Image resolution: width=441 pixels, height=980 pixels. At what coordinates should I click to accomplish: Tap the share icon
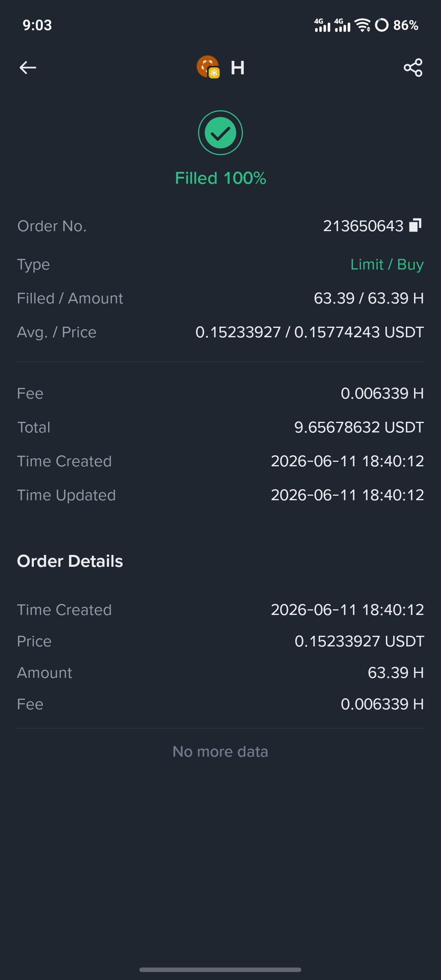pos(413,67)
